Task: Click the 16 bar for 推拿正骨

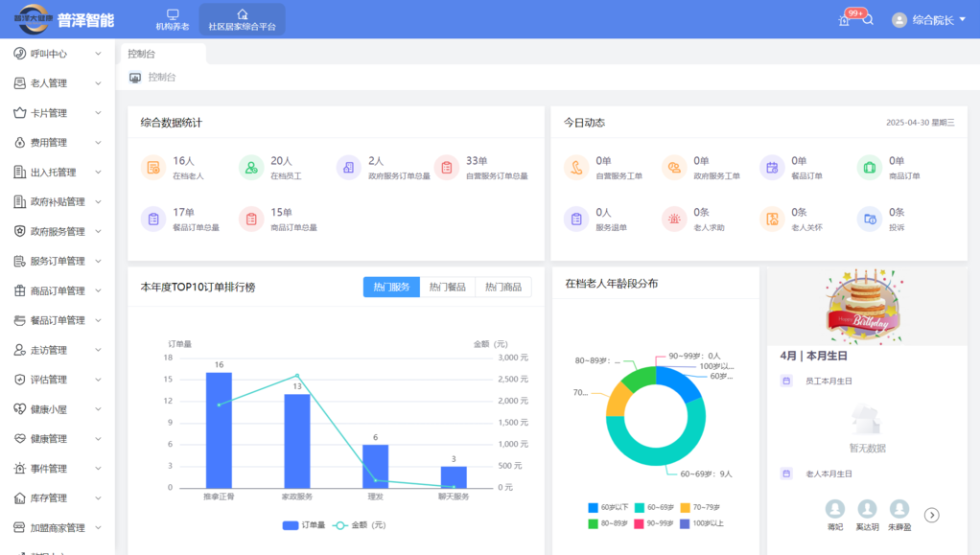Action: [219, 430]
